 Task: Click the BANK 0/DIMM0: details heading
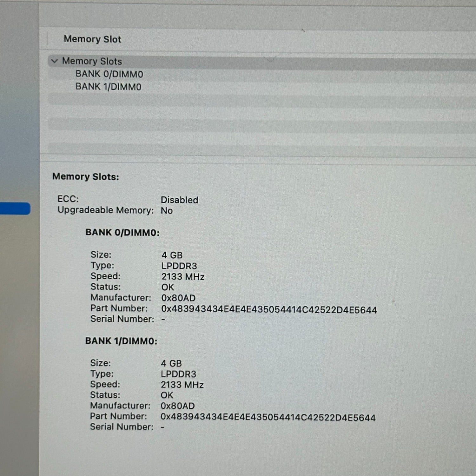tap(122, 233)
